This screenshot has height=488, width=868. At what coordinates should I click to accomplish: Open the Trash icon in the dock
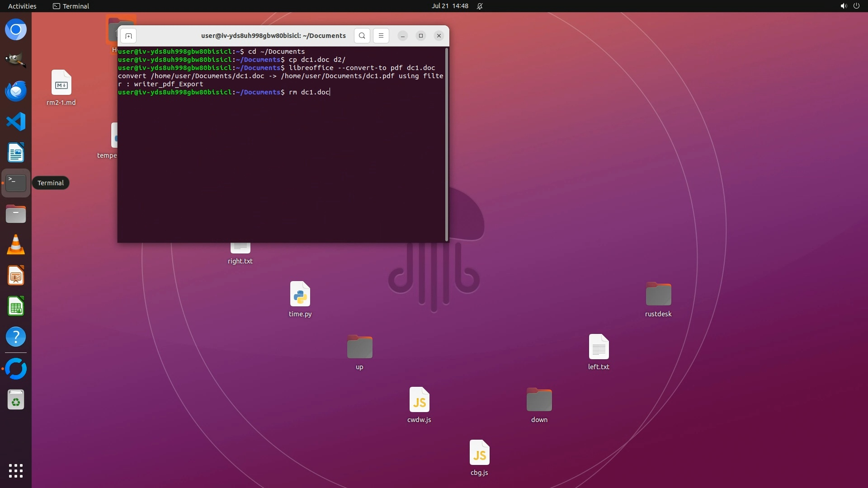[x=16, y=400]
